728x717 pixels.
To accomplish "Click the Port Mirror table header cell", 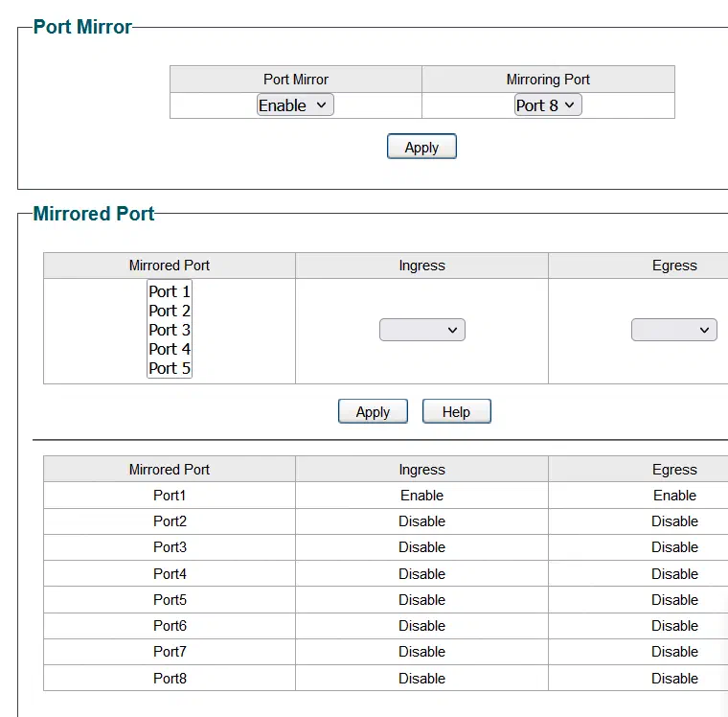I will click(x=296, y=80).
